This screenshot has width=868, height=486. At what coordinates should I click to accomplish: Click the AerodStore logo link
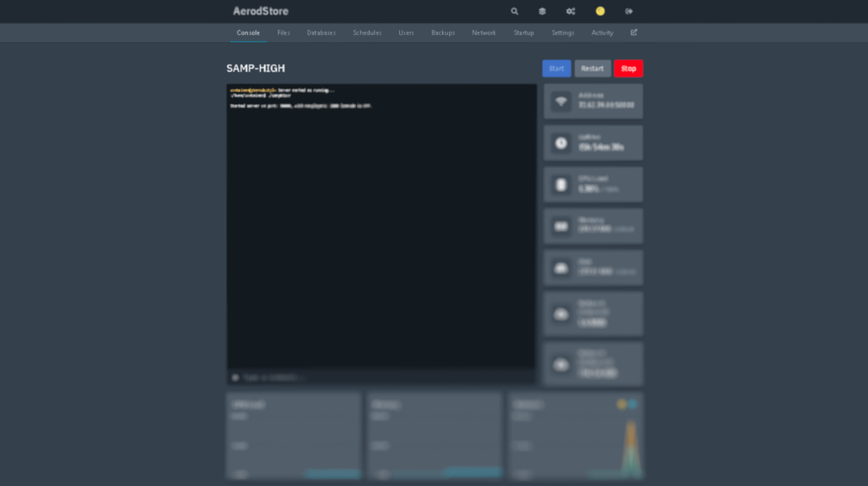pyautogui.click(x=260, y=12)
